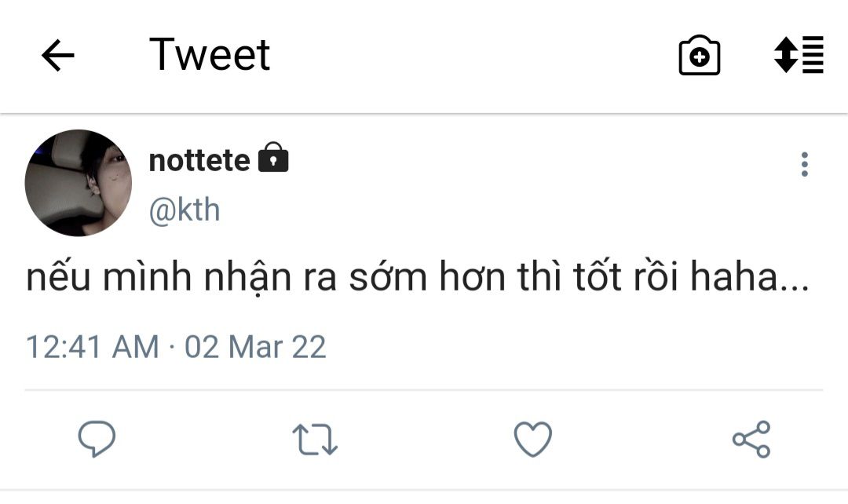The width and height of the screenshot is (848, 504).
Task: Tap the sort arrows list icon
Action: click(799, 55)
